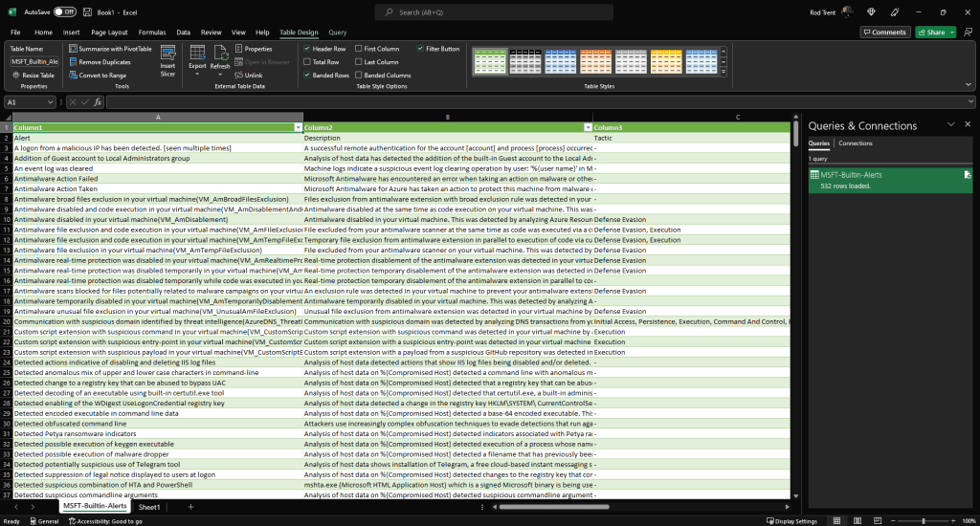Collapse the ribbon with chevron

click(x=969, y=85)
